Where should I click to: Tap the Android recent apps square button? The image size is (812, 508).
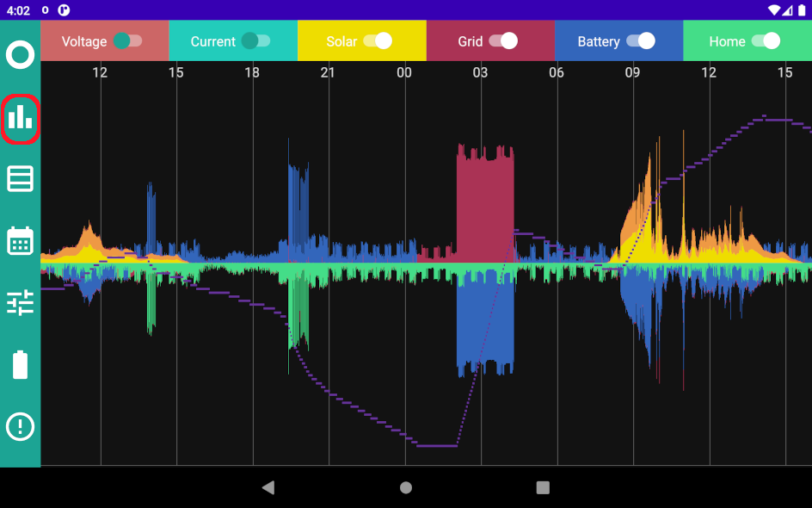click(x=543, y=487)
